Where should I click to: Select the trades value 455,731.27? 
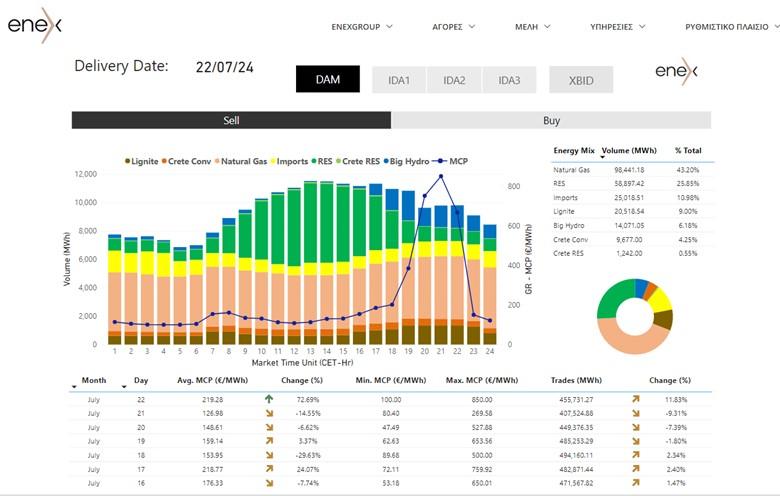coord(576,399)
